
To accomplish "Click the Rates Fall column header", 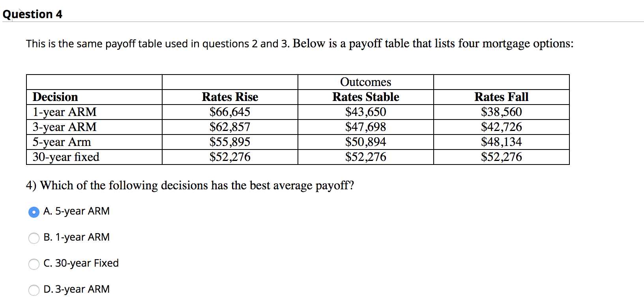I will [x=502, y=97].
